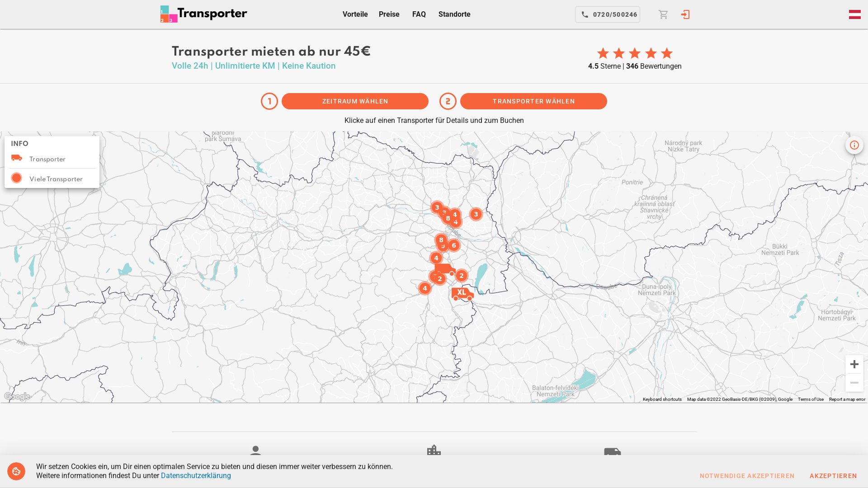Click the map info circle icon
The height and width of the screenshot is (488, 868).
(x=854, y=145)
